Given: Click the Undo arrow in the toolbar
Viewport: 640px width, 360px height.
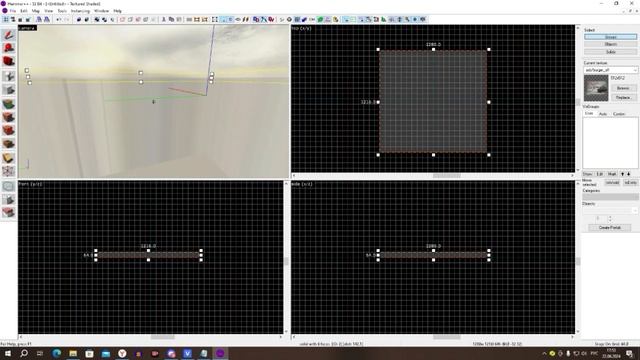Looking at the screenshot, I should point(59,19).
